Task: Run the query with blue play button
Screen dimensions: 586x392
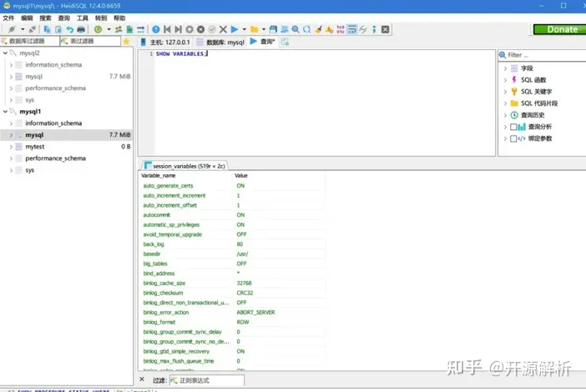Action: tap(235, 29)
